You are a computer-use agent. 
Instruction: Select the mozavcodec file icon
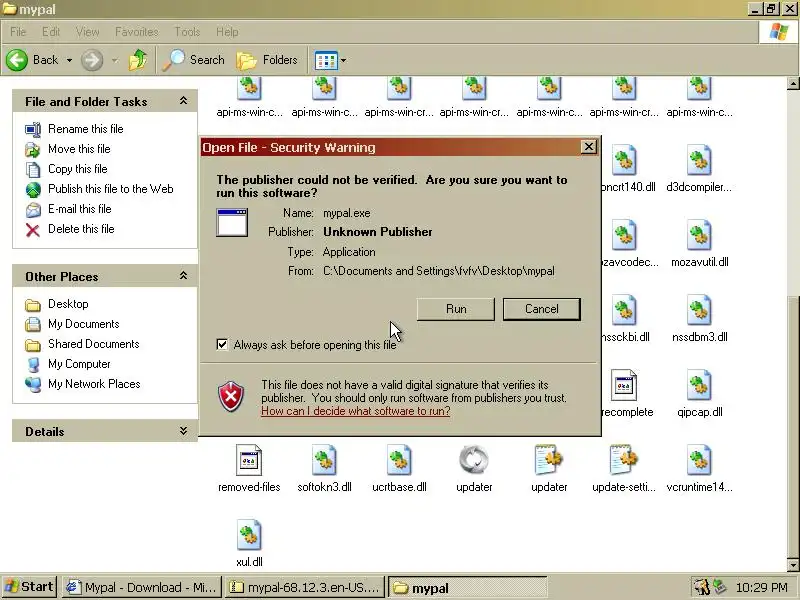[x=623, y=236]
